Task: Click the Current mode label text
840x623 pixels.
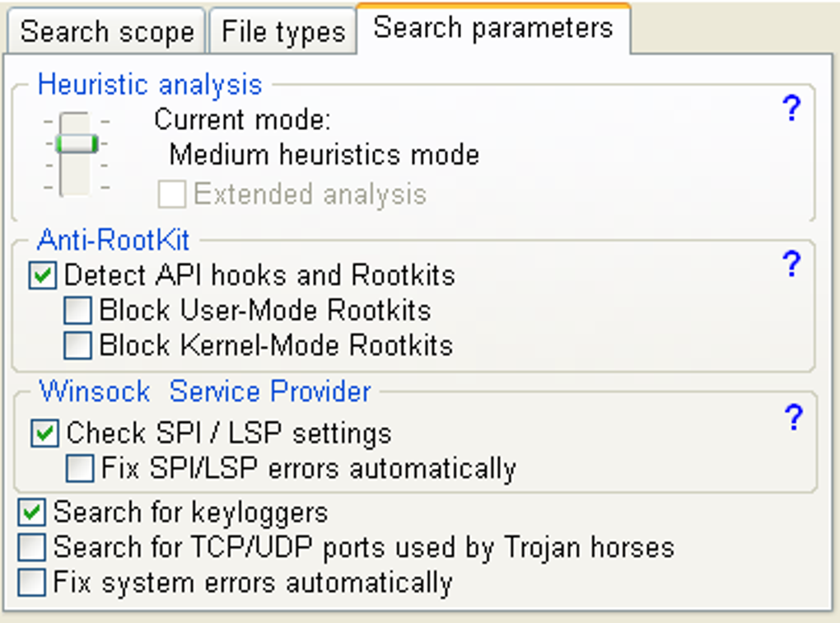Action: click(x=242, y=120)
